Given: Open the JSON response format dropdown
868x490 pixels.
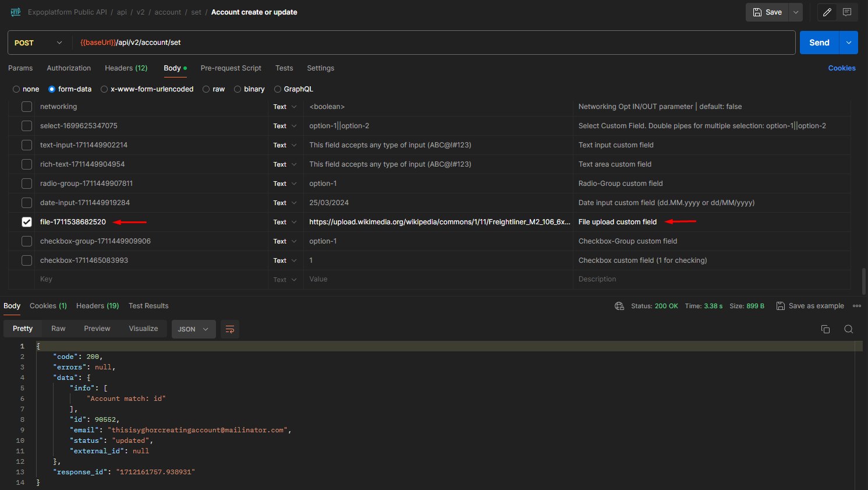Looking at the screenshot, I should 193,329.
